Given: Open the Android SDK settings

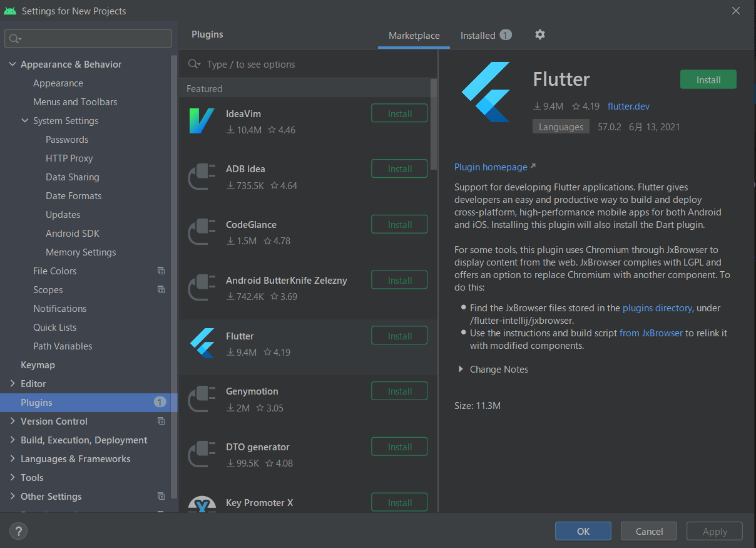Looking at the screenshot, I should (73, 234).
